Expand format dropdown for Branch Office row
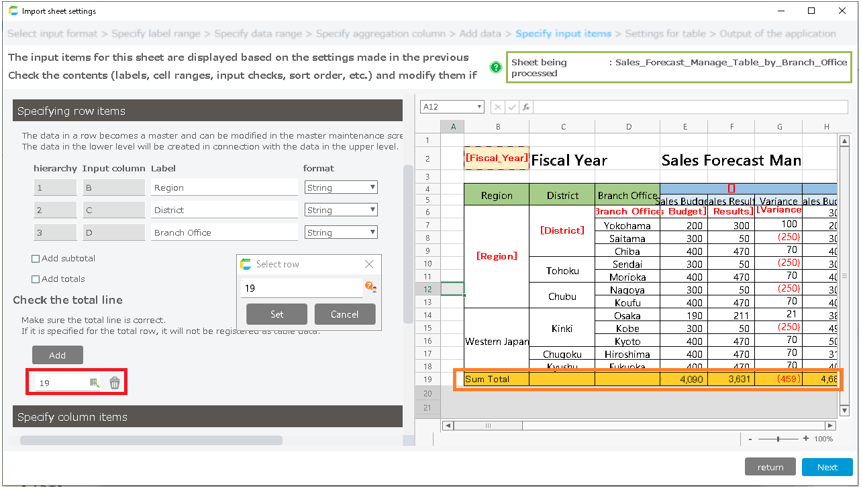Viewport: 862px width, 487px height. point(341,232)
